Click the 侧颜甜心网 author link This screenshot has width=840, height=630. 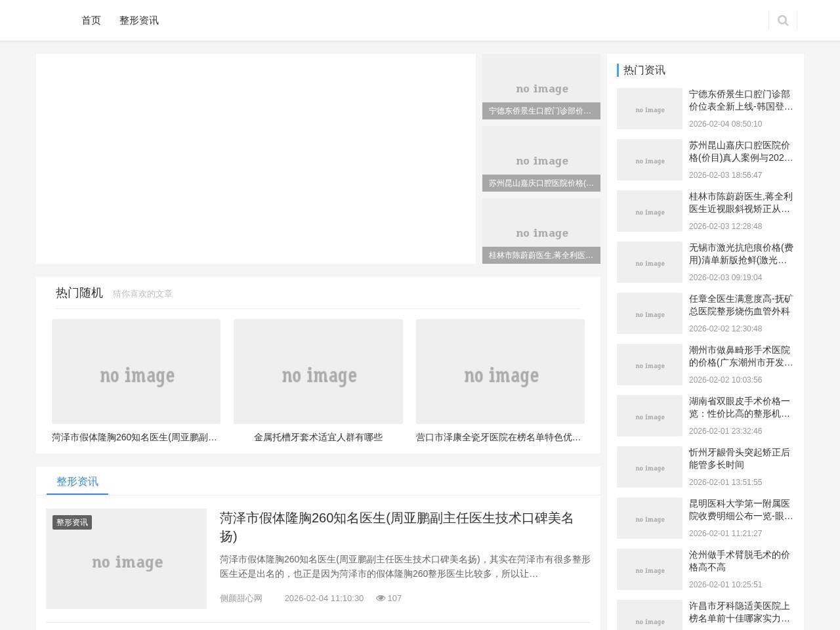[241, 598]
